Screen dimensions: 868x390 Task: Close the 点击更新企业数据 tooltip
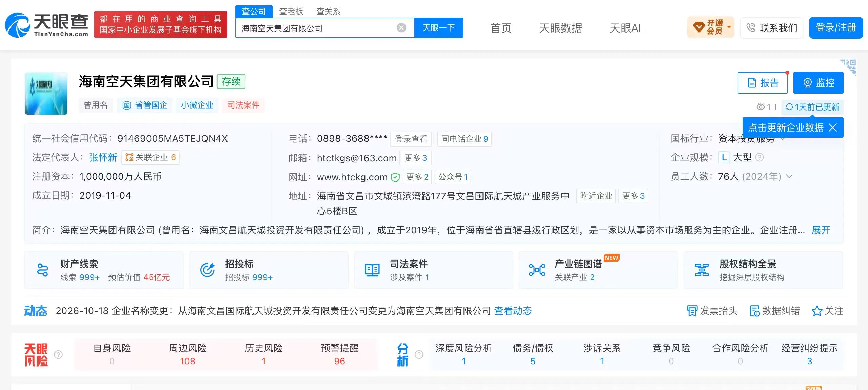833,128
